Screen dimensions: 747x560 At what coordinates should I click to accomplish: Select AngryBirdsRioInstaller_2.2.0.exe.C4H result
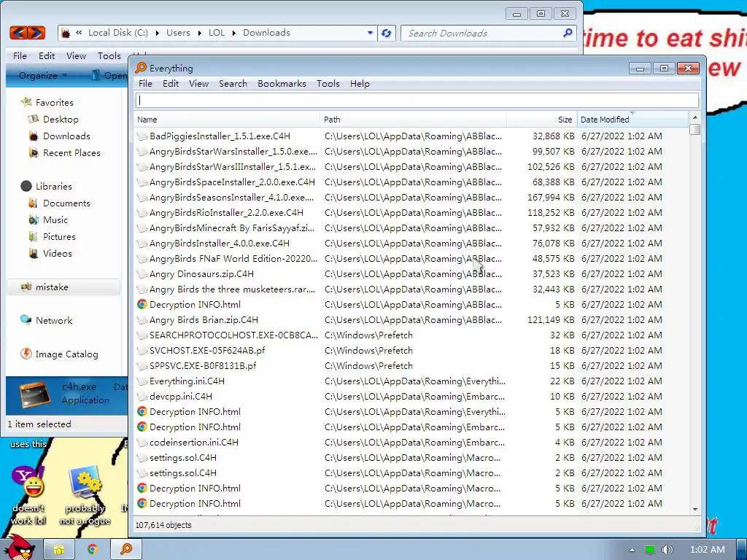point(411,212)
